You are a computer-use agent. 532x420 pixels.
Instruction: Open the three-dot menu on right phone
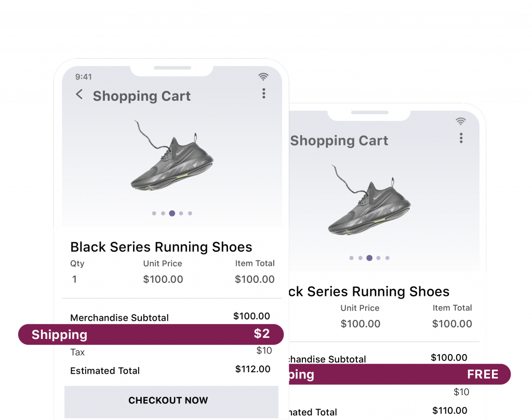tap(461, 138)
